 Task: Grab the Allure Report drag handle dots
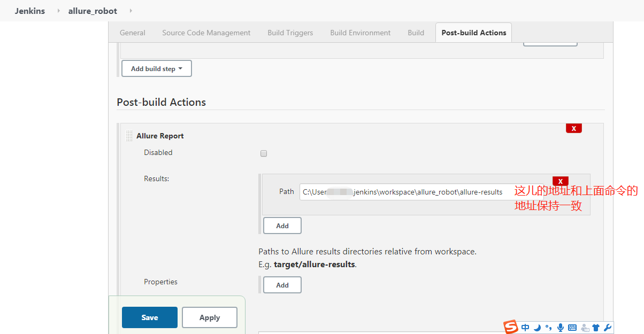pyautogui.click(x=129, y=135)
